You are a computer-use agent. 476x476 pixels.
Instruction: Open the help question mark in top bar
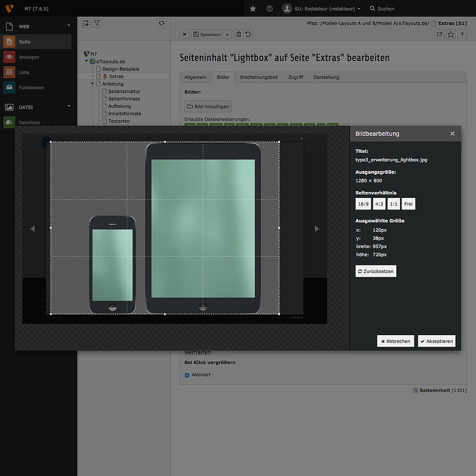(x=269, y=9)
